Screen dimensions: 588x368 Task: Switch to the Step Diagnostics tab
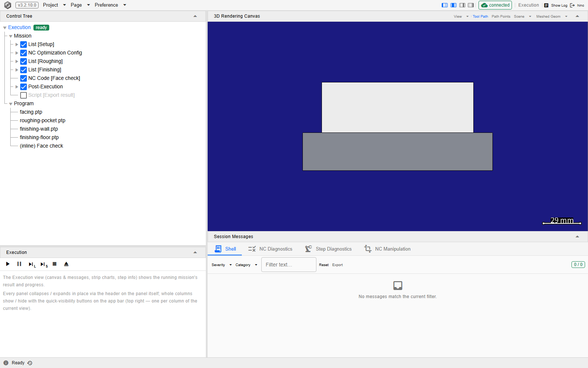click(328, 249)
